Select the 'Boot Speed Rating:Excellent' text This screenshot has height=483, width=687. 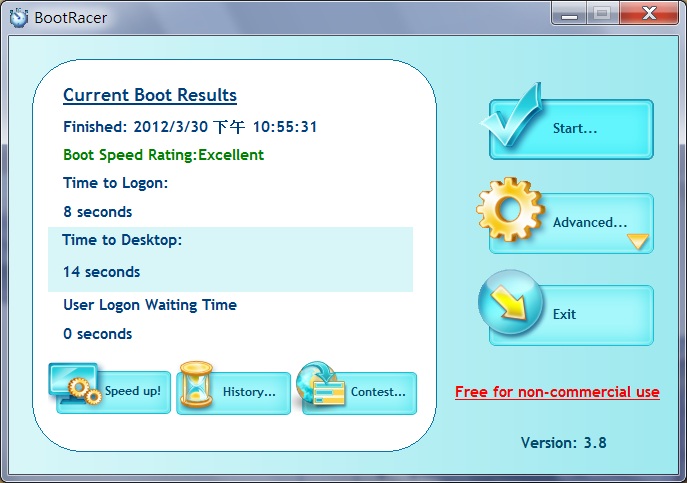coord(163,155)
